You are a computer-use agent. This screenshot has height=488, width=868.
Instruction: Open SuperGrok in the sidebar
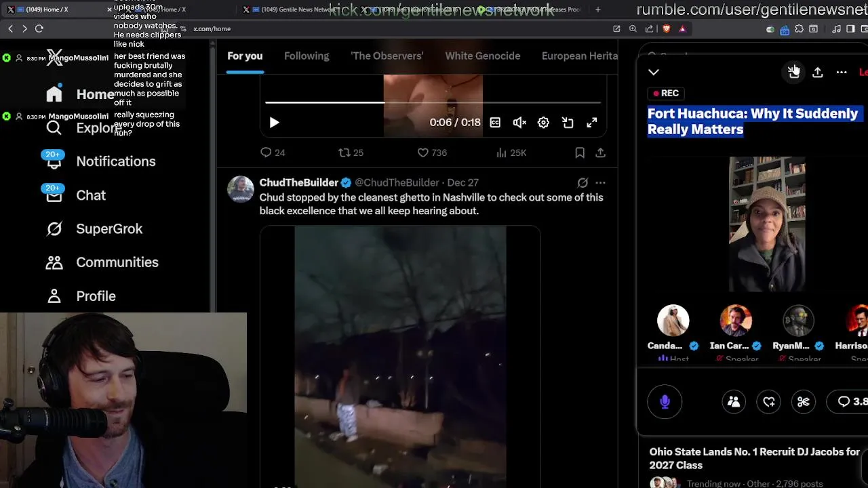point(94,228)
